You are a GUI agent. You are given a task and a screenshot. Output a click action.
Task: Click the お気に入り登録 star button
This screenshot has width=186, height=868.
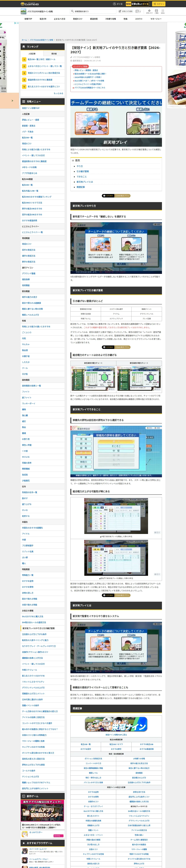125,11
